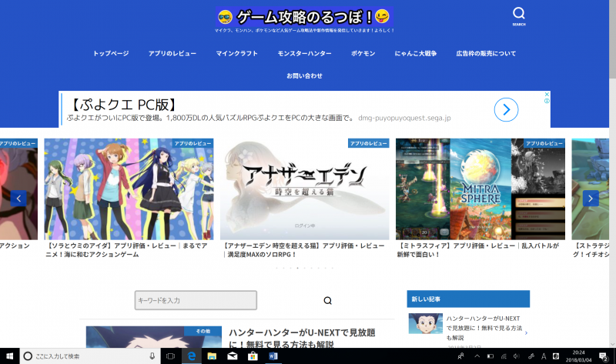Open the アナザーエデン thumbnail
The width and height of the screenshot is (616, 364).
tap(304, 189)
